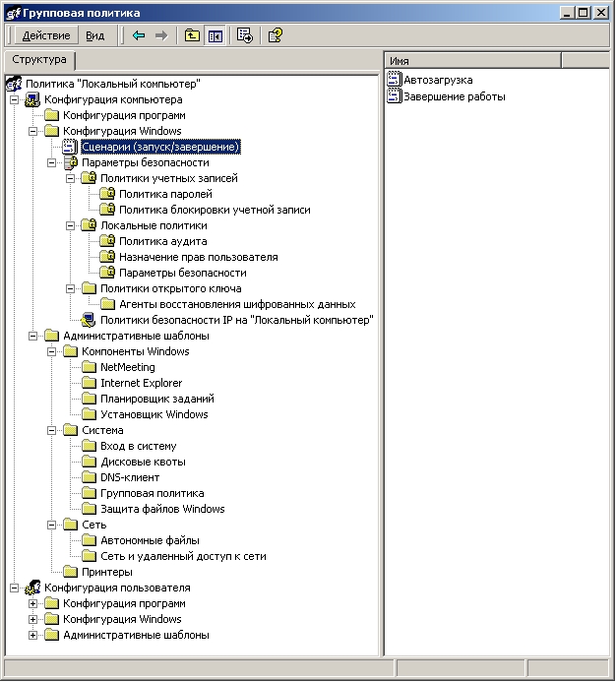Collapse the Конфигурация компьютера node

(x=14, y=99)
